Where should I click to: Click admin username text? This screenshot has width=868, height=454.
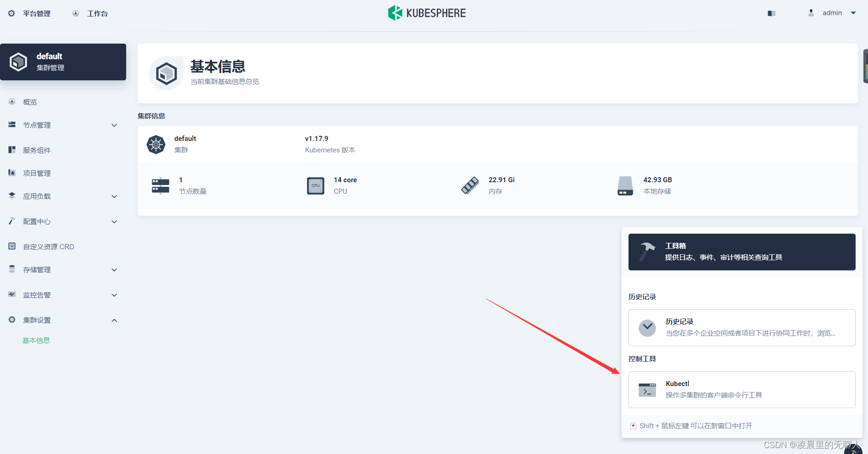[x=832, y=13]
